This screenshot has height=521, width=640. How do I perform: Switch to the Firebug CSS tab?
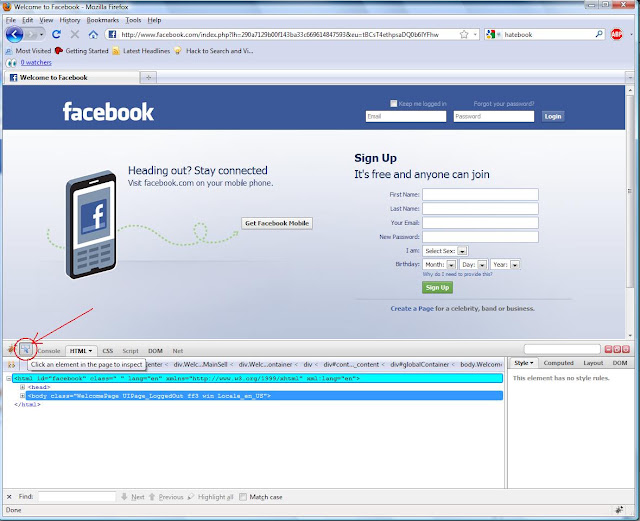pyautogui.click(x=108, y=350)
